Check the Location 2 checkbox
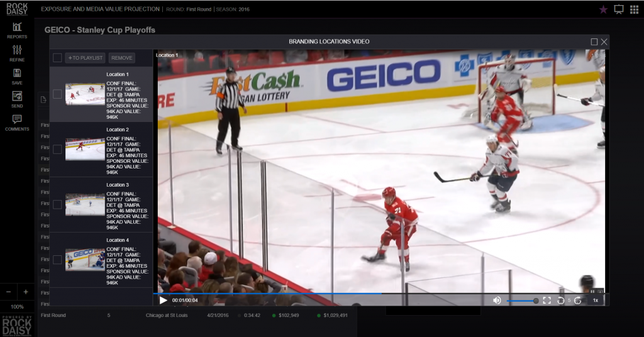 [57, 150]
